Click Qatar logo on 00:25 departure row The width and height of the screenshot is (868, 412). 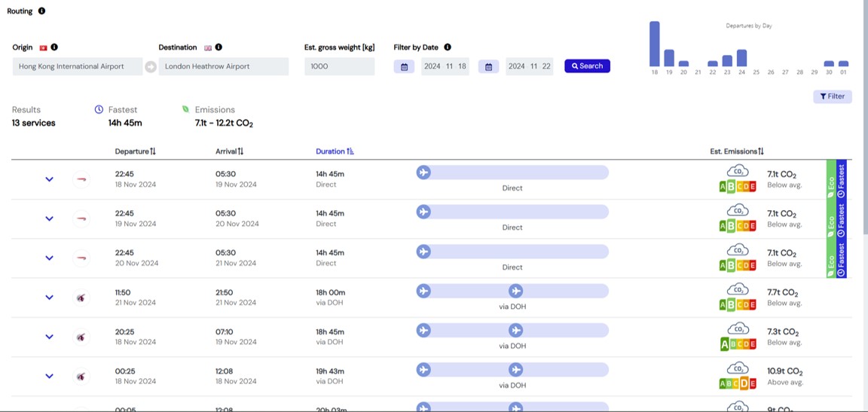pos(81,376)
